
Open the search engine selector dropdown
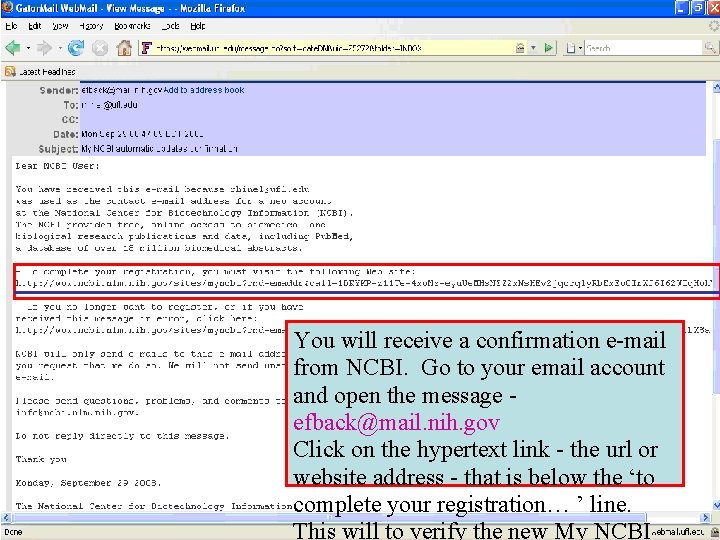click(574, 48)
